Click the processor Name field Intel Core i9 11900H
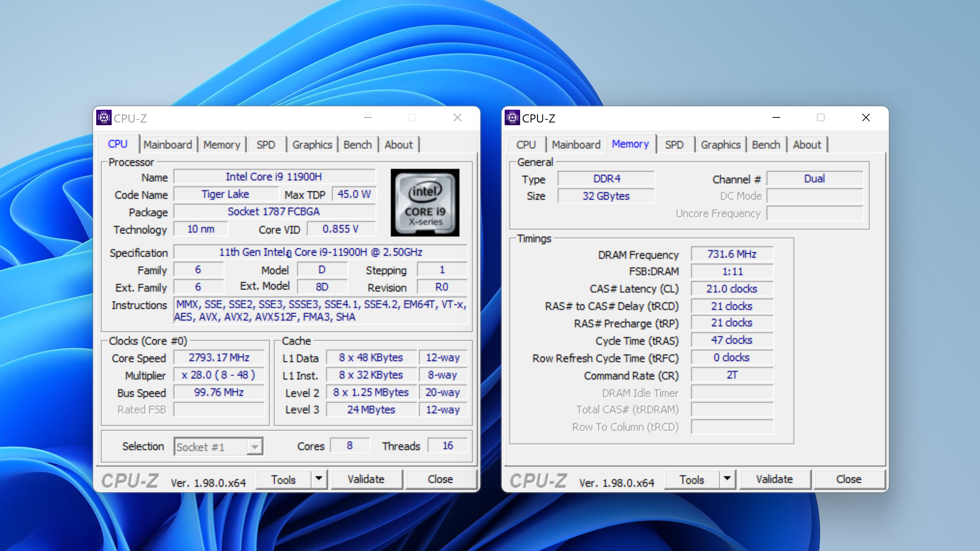 [274, 177]
